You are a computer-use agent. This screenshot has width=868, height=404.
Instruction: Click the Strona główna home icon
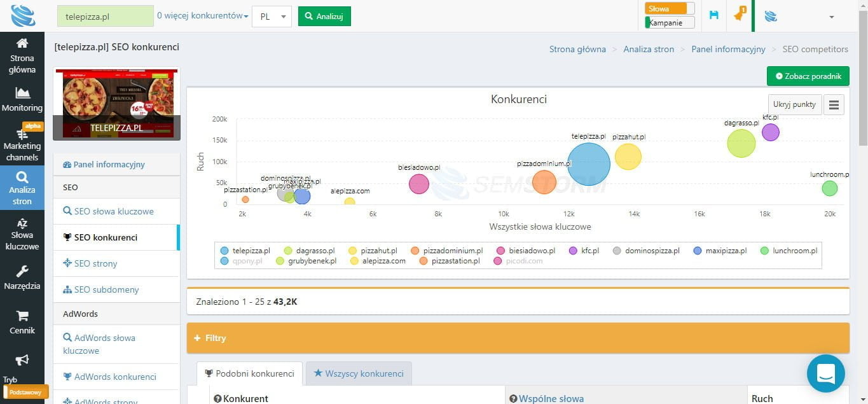click(x=22, y=44)
